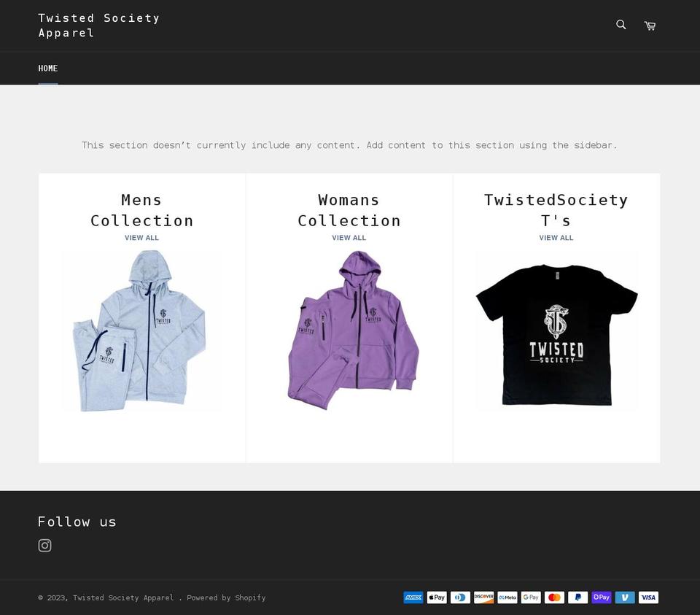This screenshot has height=615, width=700.
Task: Open the Twisted Society Apparel footer link
Action: point(122,597)
